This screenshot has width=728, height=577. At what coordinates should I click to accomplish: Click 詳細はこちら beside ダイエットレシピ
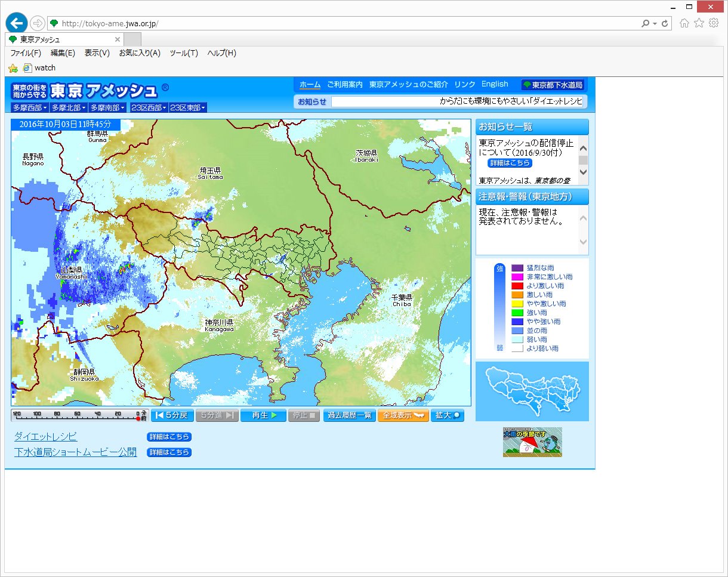pyautogui.click(x=169, y=437)
